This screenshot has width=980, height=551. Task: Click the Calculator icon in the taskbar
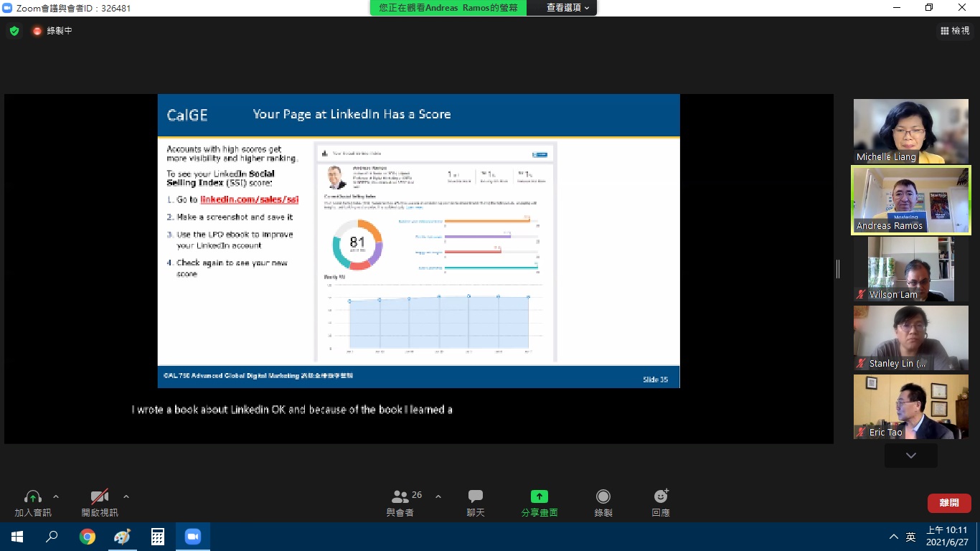[x=157, y=537]
